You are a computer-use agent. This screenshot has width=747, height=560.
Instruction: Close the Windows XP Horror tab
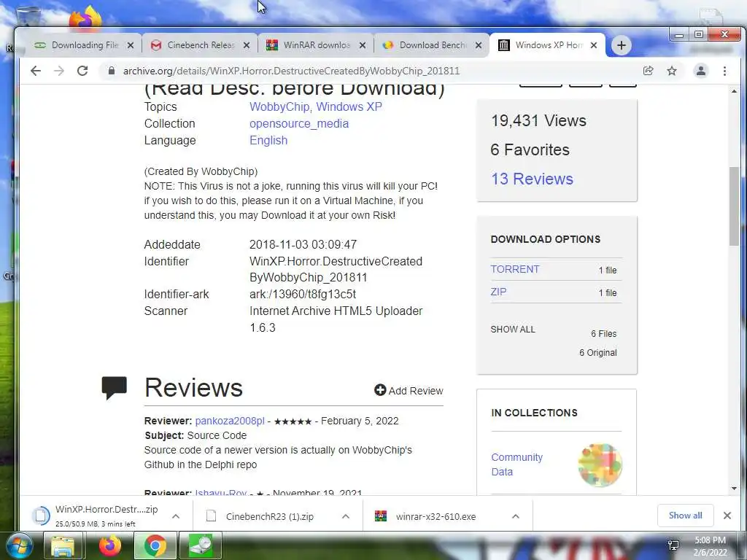tap(594, 45)
